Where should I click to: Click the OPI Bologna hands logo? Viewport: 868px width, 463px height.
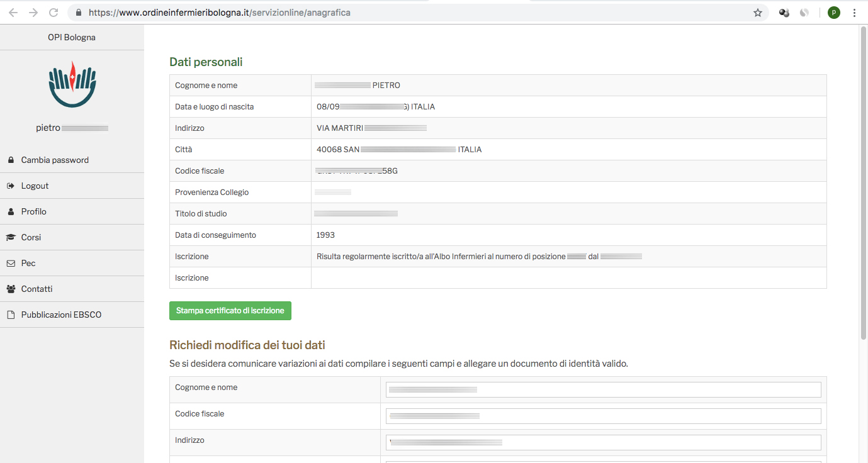[72, 84]
